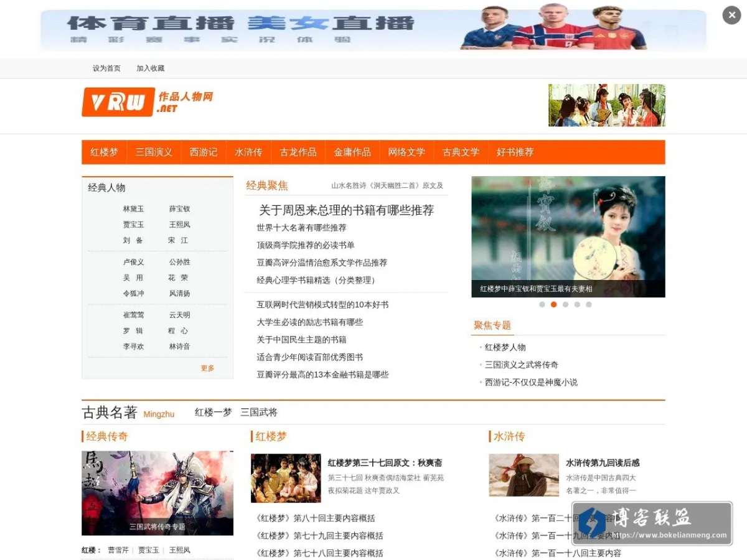747x560 pixels.
Task: Select character 贾宝玉 in 经典人物
Action: pos(133,225)
